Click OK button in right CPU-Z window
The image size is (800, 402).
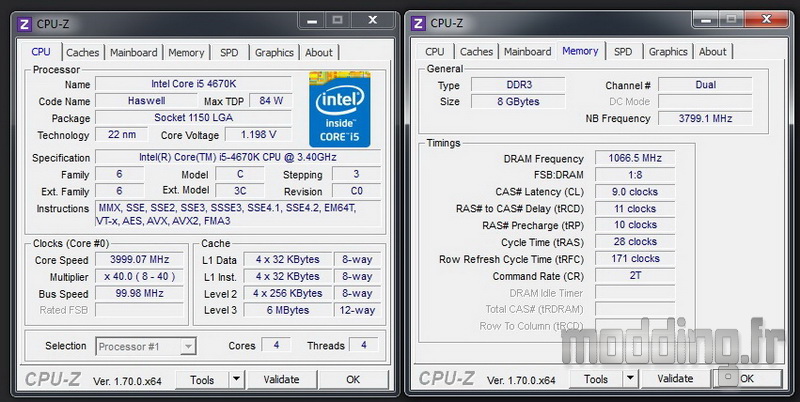tap(747, 379)
